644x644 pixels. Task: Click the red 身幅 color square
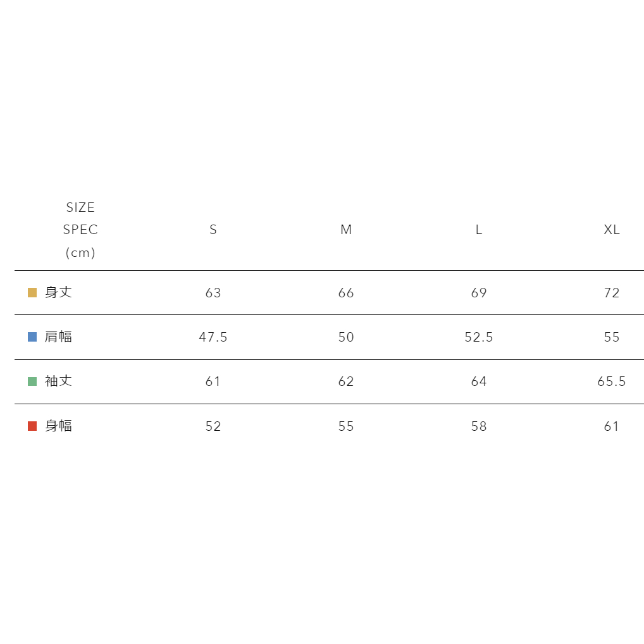[32, 426]
